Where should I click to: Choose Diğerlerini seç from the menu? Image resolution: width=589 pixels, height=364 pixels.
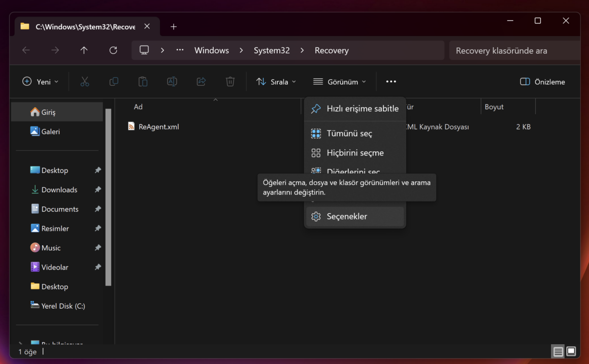[355, 170]
